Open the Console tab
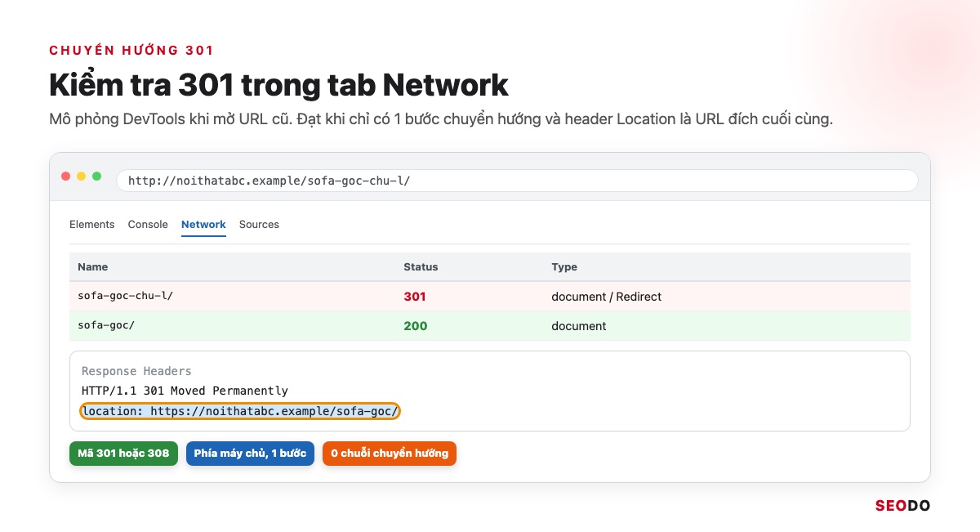The width and height of the screenshot is (980, 532). coord(148,224)
